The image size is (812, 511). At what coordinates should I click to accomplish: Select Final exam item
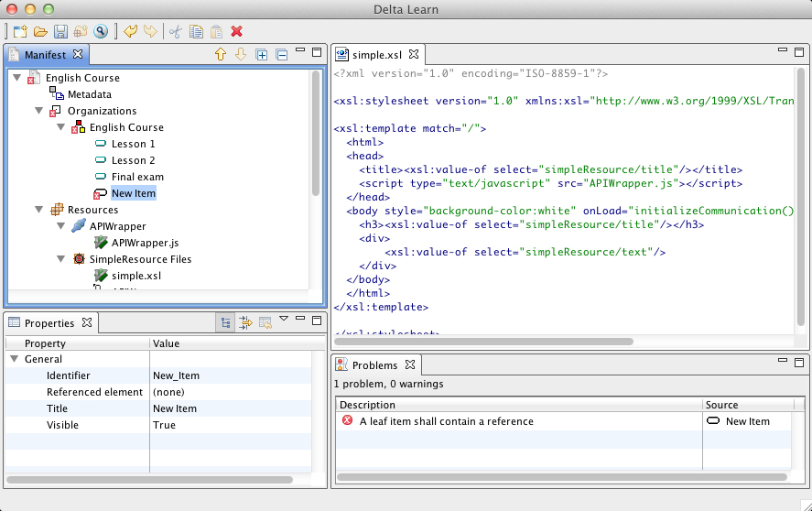[x=137, y=178]
